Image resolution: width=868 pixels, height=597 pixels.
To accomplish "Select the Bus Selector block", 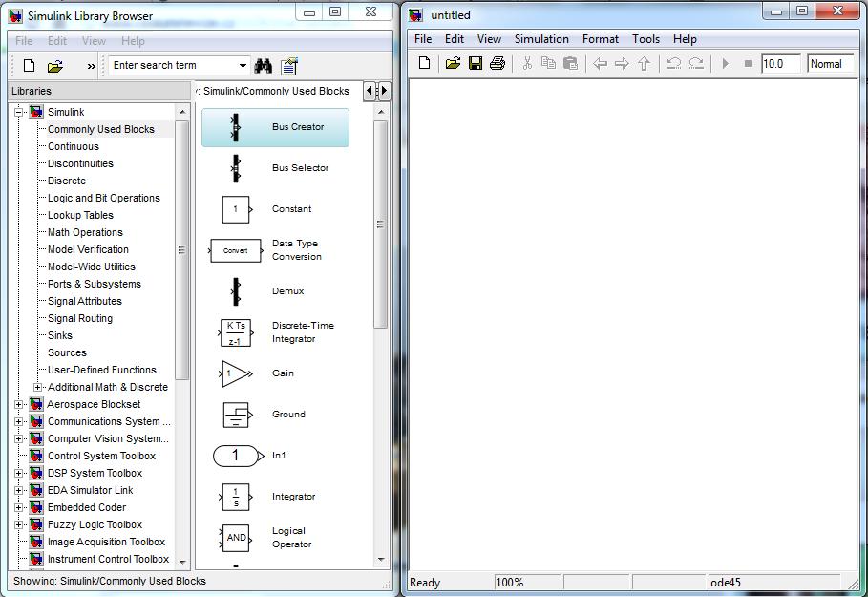I will [275, 168].
